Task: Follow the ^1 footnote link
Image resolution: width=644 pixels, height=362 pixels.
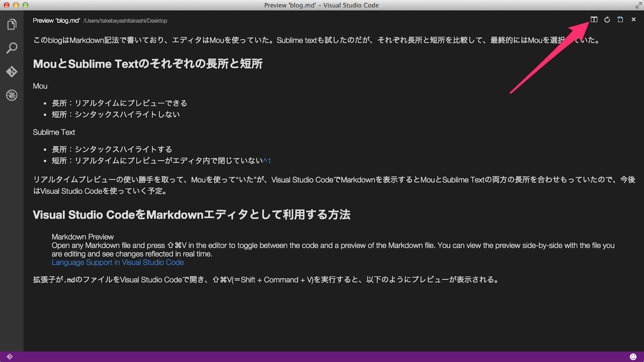Action: [x=267, y=161]
